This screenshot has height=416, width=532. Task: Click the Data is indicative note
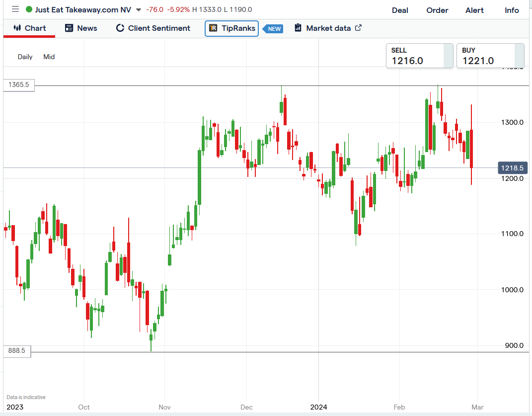pos(26,397)
